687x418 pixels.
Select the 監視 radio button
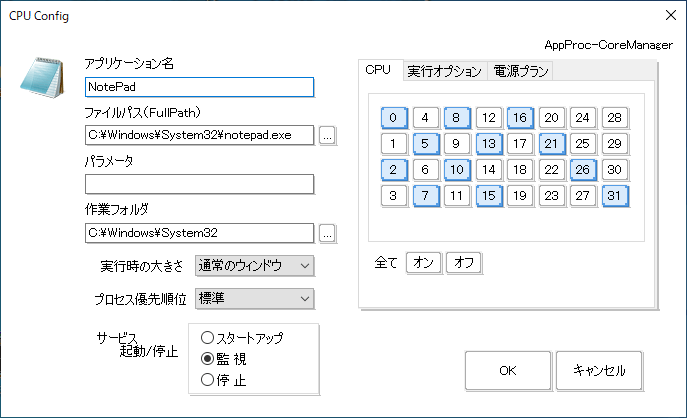click(209, 358)
